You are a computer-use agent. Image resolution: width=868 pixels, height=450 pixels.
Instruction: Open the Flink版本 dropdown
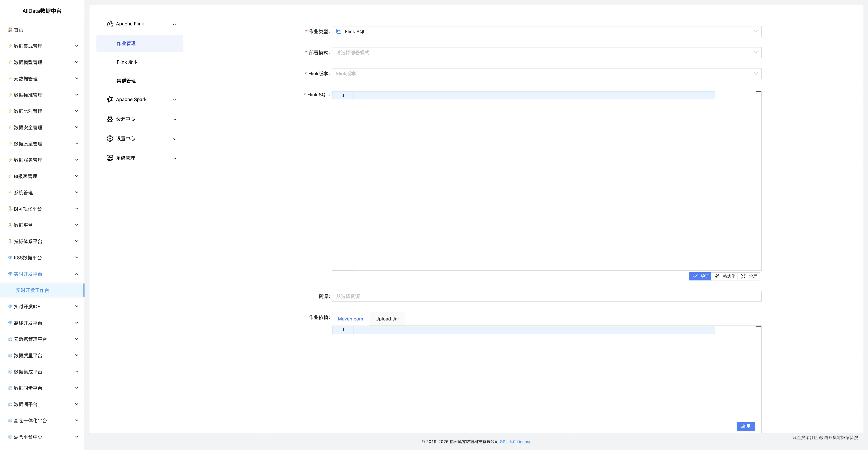coord(546,73)
